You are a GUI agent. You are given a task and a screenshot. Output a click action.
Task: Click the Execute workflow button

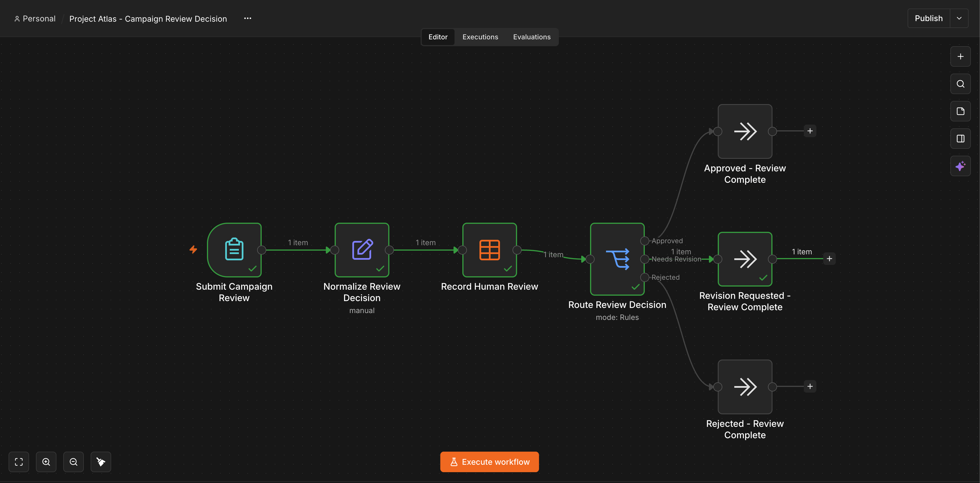click(490, 462)
